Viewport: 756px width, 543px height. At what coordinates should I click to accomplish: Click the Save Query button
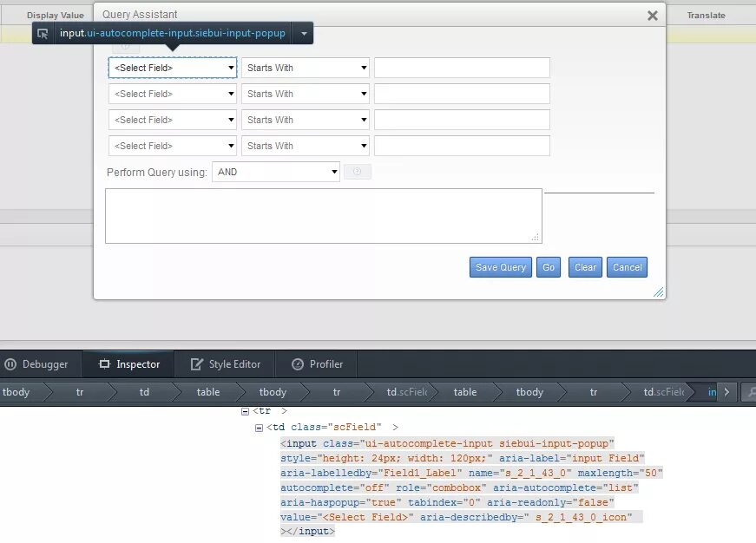pyautogui.click(x=501, y=267)
